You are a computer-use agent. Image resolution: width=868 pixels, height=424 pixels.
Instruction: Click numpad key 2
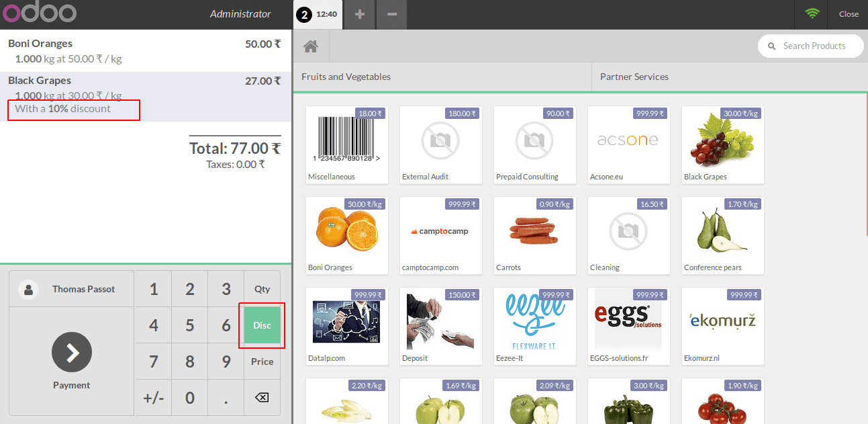pyautogui.click(x=190, y=289)
